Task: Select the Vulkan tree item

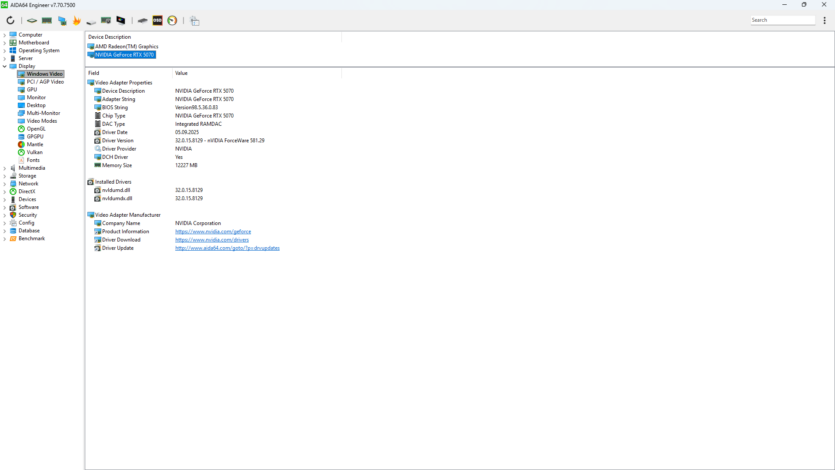Action: (x=34, y=152)
